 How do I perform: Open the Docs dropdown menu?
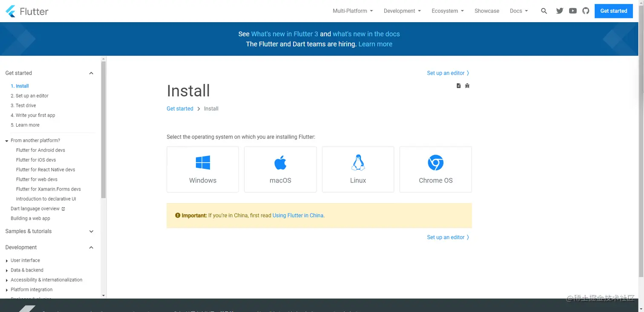pyautogui.click(x=519, y=11)
